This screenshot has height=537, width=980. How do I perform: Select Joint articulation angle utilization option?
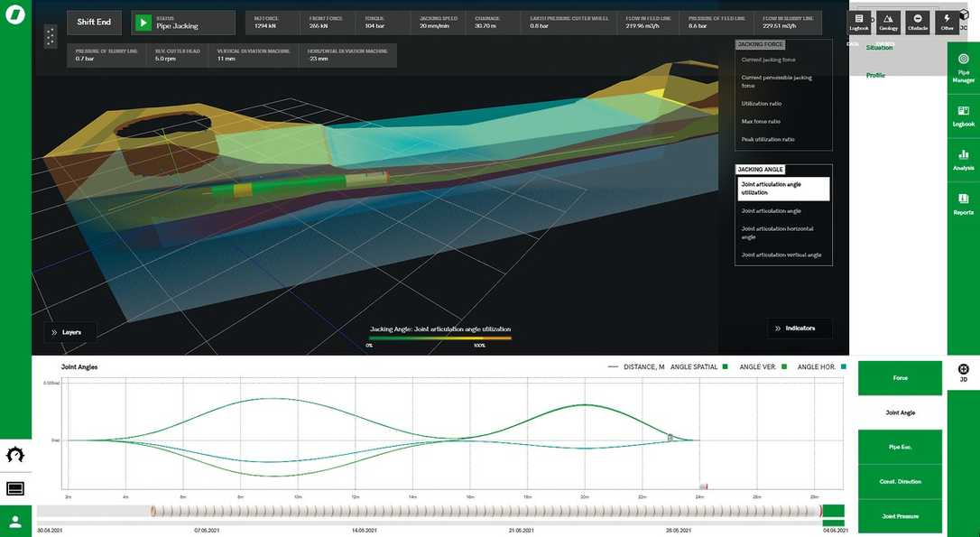coord(781,188)
